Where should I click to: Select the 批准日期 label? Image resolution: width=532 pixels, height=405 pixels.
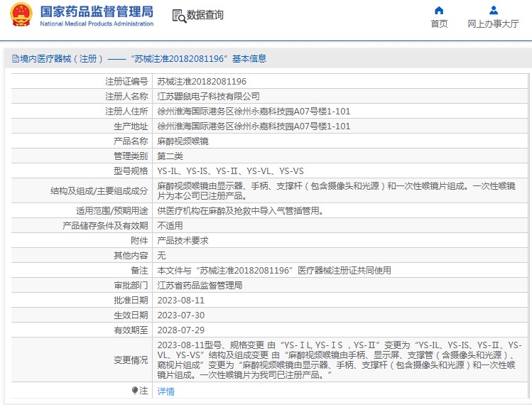(131, 301)
